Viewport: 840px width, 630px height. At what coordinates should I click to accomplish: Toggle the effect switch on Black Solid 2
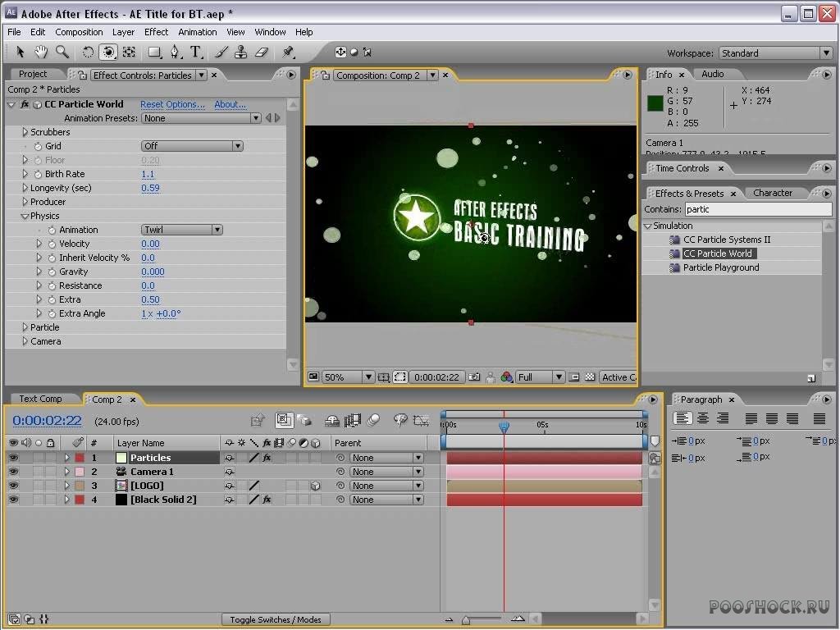coord(267,500)
